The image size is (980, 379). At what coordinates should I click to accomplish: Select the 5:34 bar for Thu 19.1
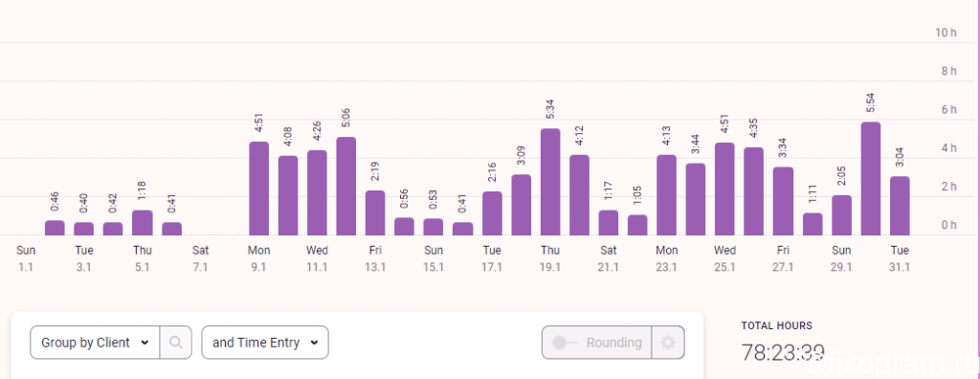550,182
